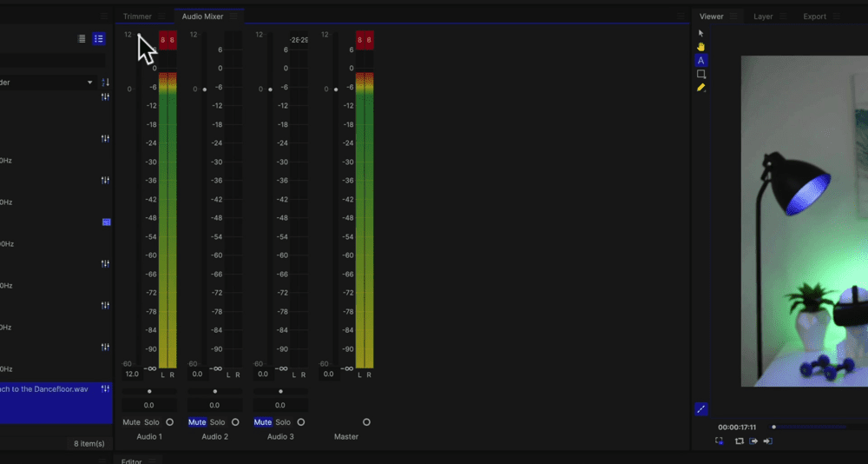868x464 pixels.
Task: Select the yellow Freehand pen tool
Action: coord(700,87)
